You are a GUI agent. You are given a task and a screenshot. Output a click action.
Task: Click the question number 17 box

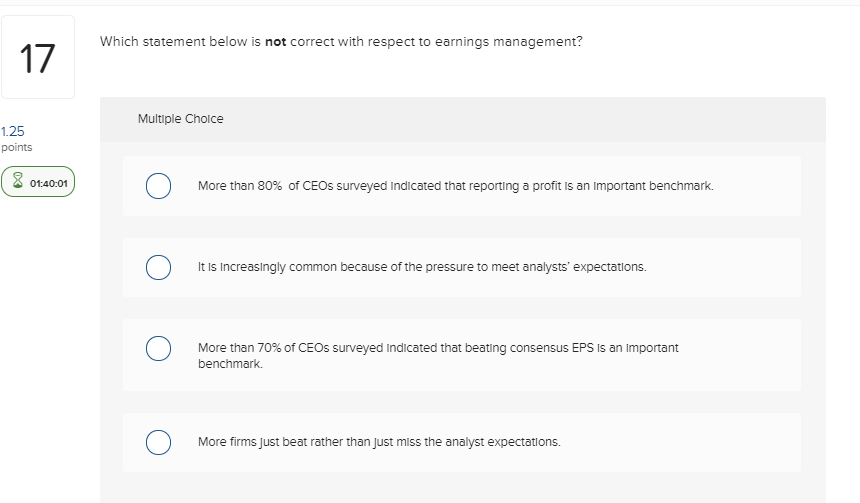coord(37,58)
